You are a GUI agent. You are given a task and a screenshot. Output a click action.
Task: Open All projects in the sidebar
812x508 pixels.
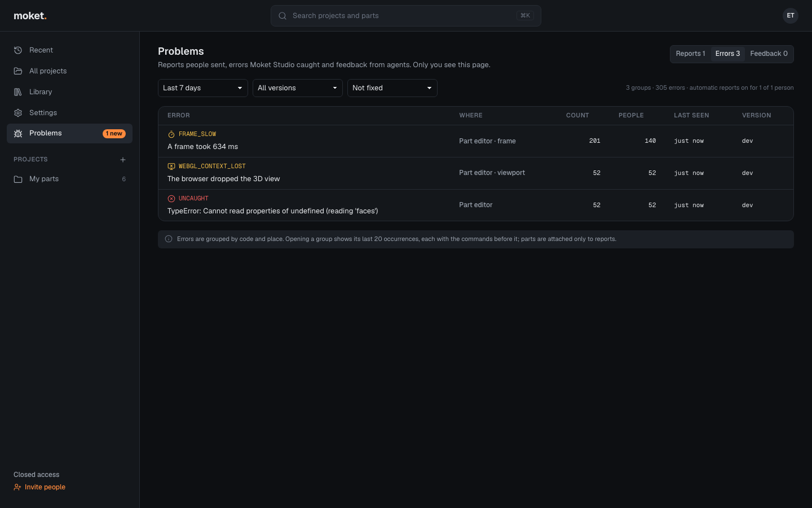point(69,71)
